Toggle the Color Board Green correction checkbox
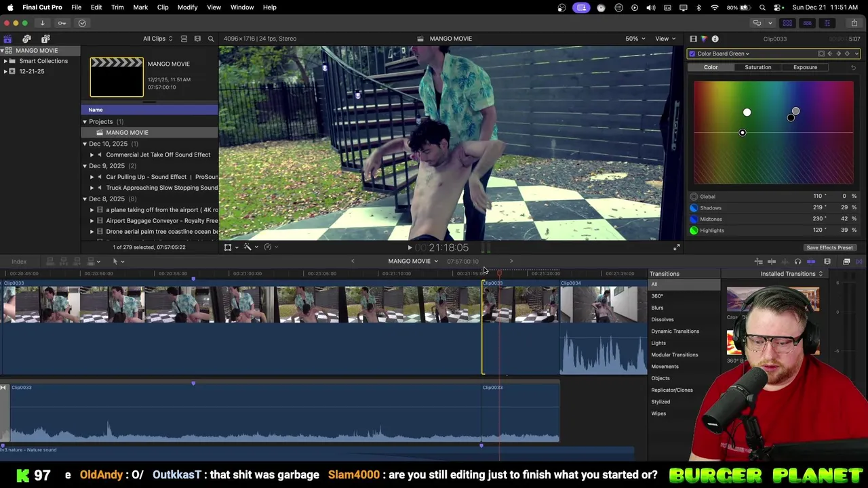Screen dimensions: 868x488 (x=692, y=54)
